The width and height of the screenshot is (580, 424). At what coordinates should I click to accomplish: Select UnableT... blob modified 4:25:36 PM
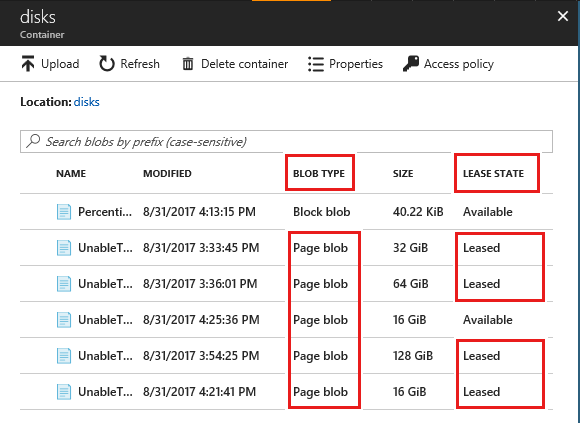pos(105,320)
